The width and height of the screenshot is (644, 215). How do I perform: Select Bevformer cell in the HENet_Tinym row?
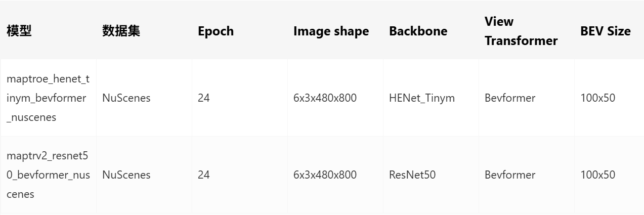[510, 98]
